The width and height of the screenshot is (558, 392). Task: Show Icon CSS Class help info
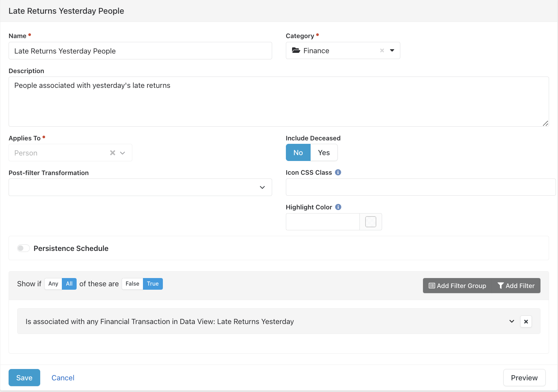point(338,172)
